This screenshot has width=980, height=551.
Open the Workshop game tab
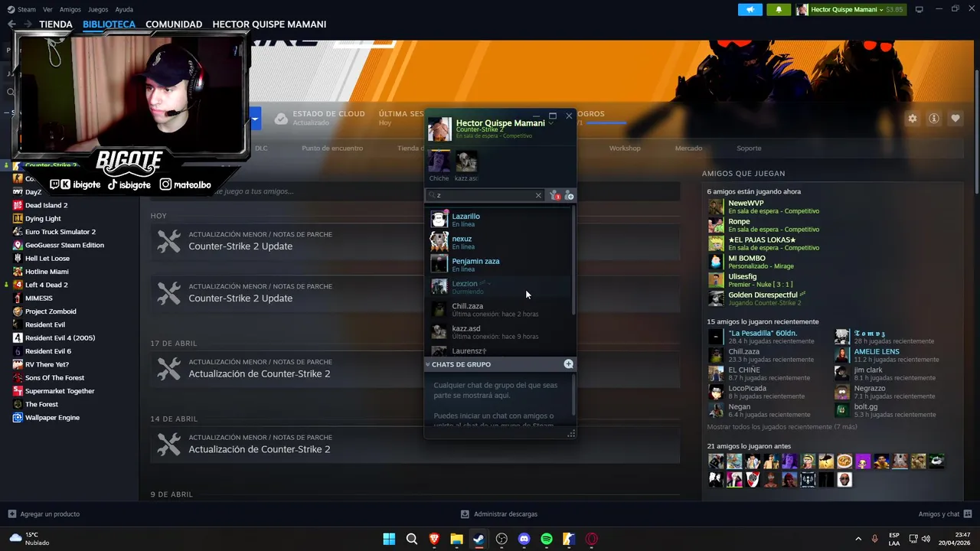click(625, 148)
